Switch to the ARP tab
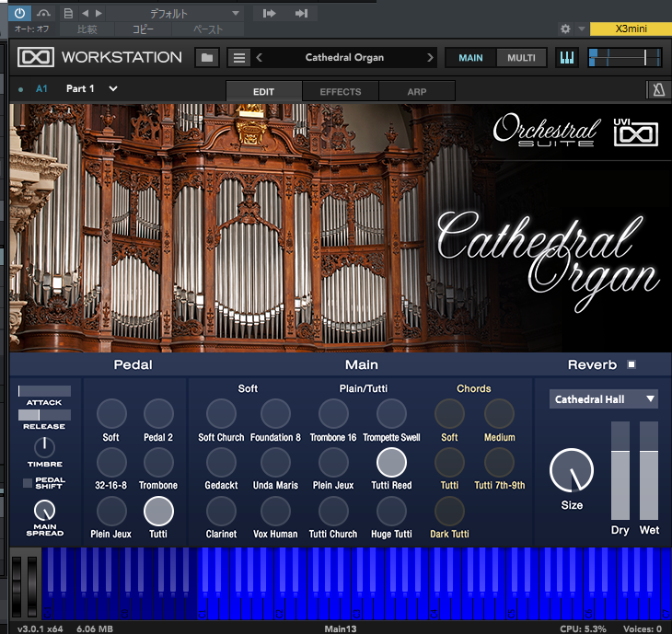The width and height of the screenshot is (672, 634). coord(417,91)
